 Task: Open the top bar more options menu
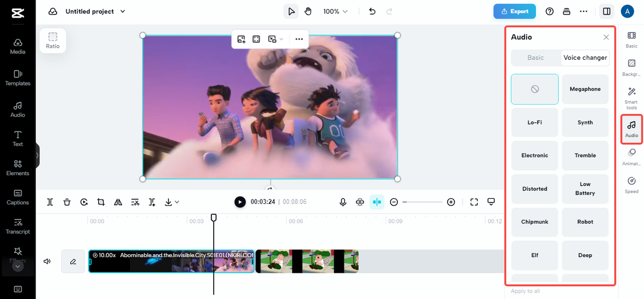tap(584, 11)
